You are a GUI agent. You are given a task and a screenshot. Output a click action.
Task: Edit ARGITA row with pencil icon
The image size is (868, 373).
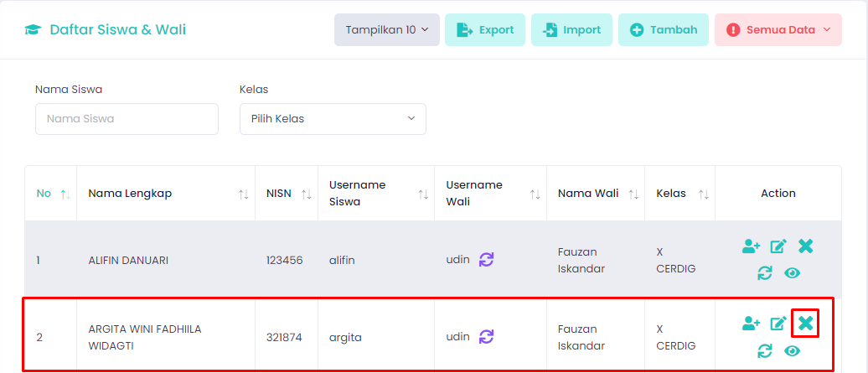coord(778,324)
